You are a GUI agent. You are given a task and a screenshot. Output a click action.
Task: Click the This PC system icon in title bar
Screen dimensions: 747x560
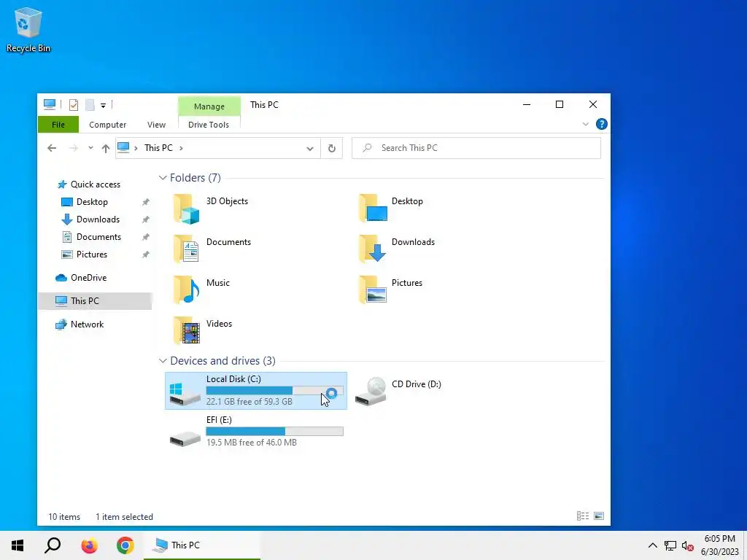[x=50, y=104]
